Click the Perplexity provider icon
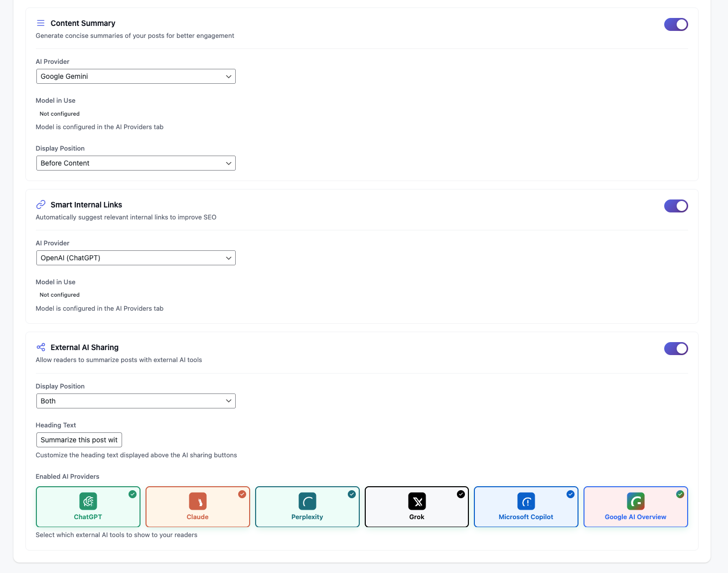This screenshot has height=573, width=728. 307,501
